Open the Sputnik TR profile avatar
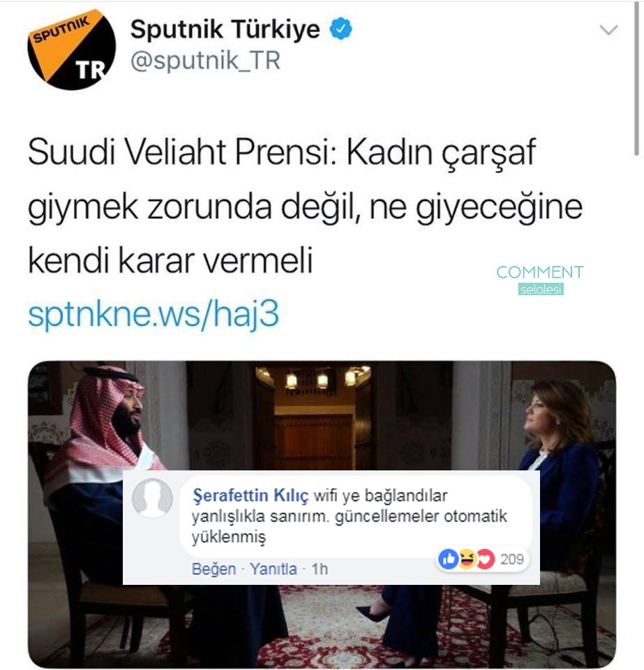This screenshot has height=670, width=644. (71, 50)
